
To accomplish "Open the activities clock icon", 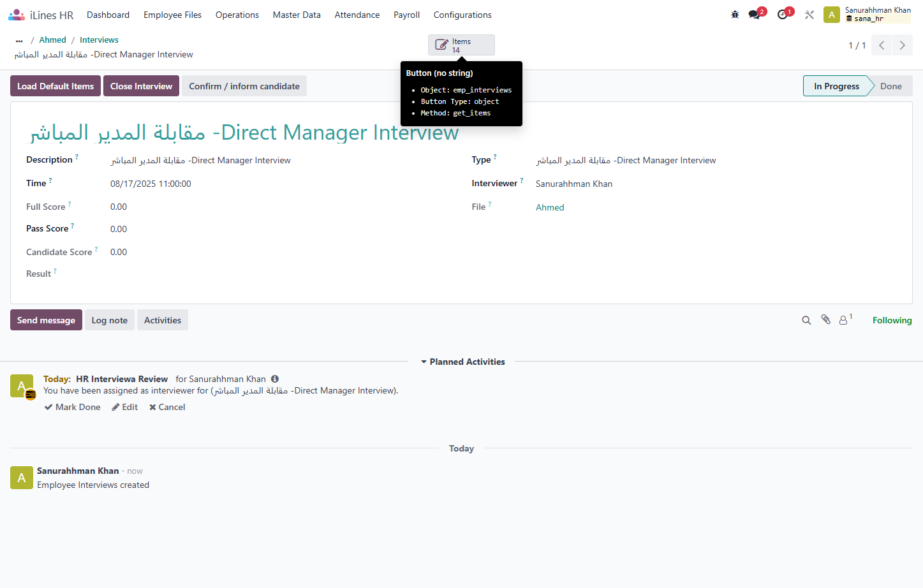I will (x=784, y=14).
